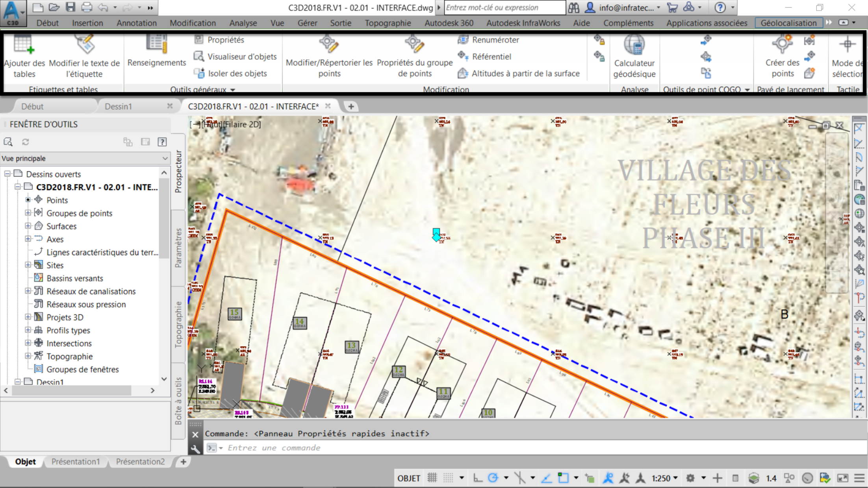The width and height of the screenshot is (868, 488).
Task: Switch to the Topographie ribbon tab
Action: 388,23
